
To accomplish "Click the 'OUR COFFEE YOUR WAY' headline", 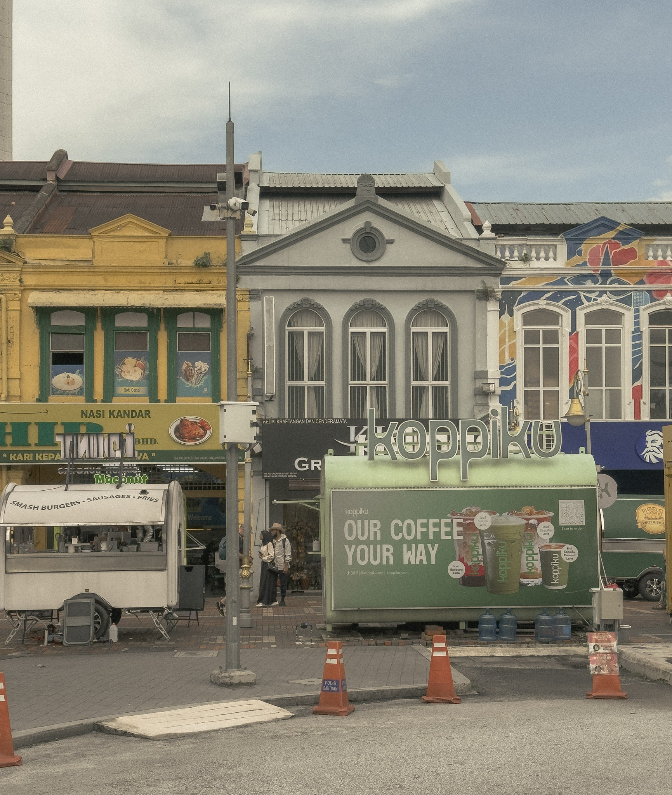I will click(404, 542).
